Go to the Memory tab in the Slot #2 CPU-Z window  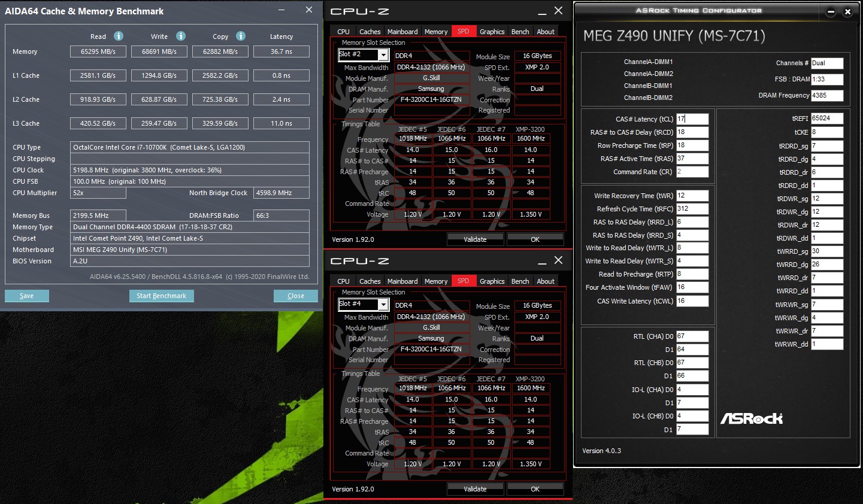pyautogui.click(x=436, y=32)
